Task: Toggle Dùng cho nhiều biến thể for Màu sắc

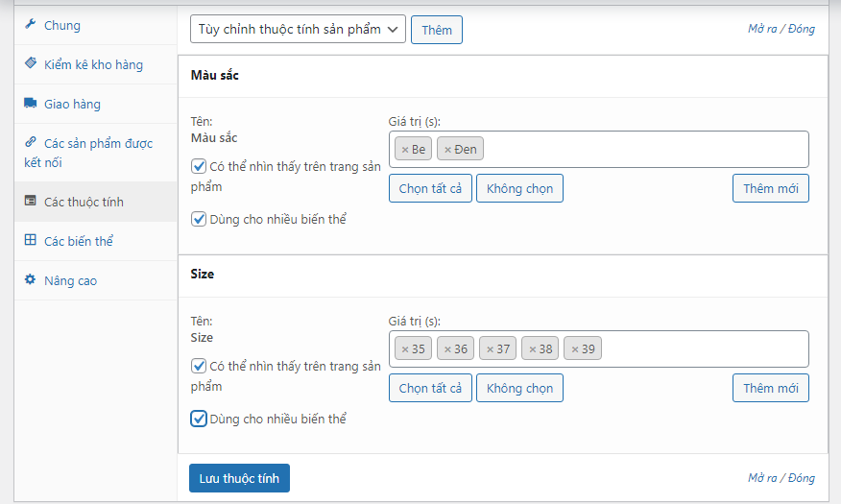Action: [199, 219]
